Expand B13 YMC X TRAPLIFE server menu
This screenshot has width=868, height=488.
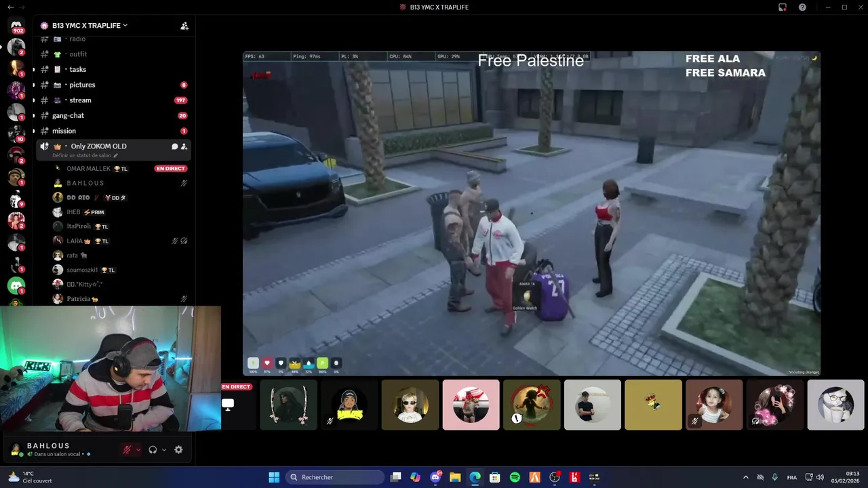pos(90,26)
